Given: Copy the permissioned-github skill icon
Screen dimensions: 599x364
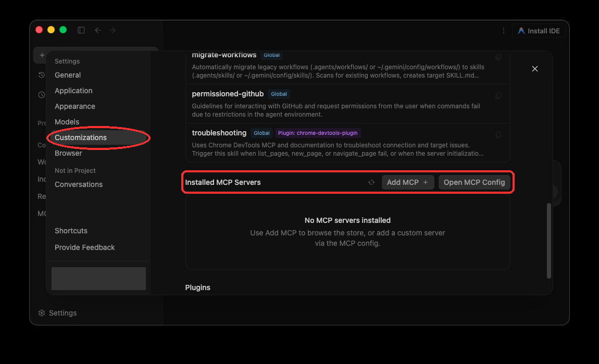Looking at the screenshot, I should [498, 95].
